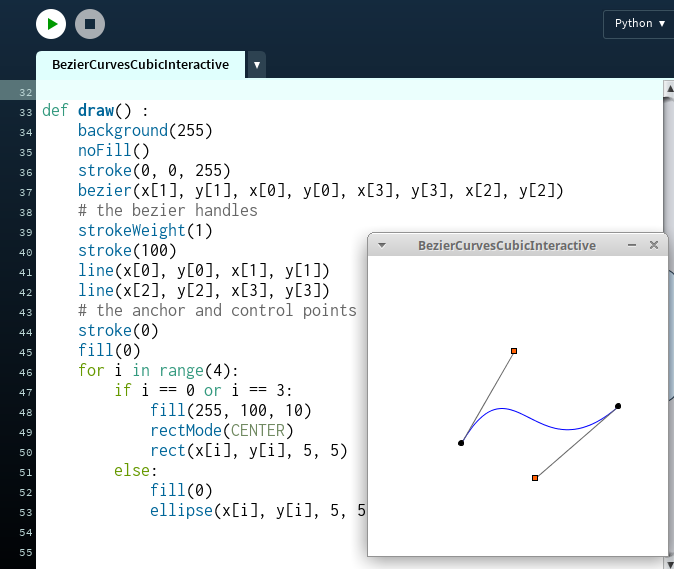Click on 'background(255)' code line
This screenshot has height=569, width=674.
(145, 131)
